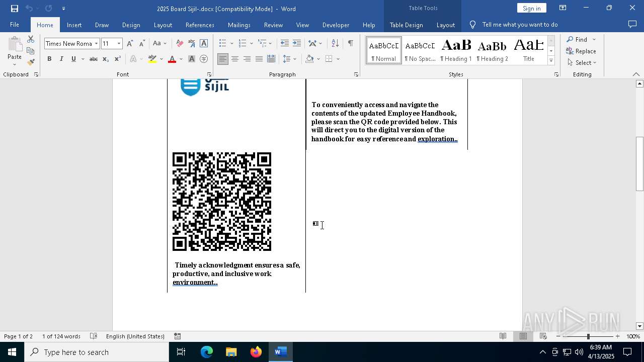The width and height of the screenshot is (644, 362).
Task: Open the File menu
Action: pos(15,25)
